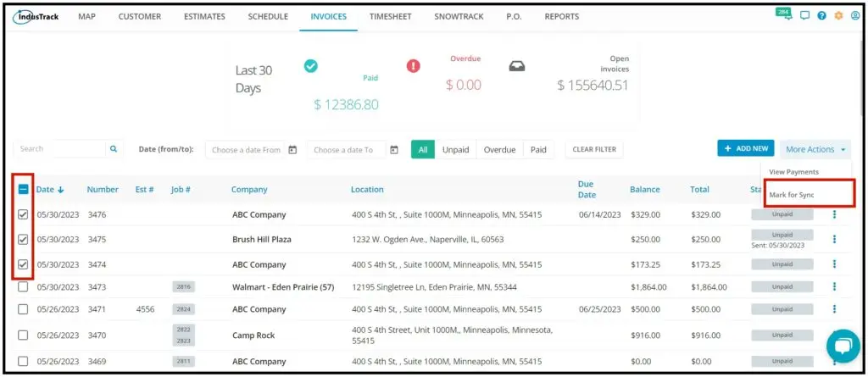Screen dimensions: 868x377
Task: Open the P.O. tab
Action: (514, 17)
